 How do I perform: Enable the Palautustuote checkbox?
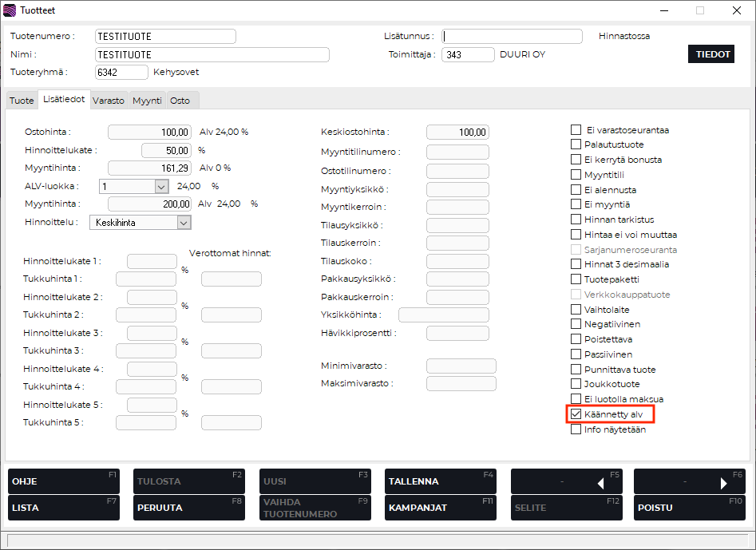576,144
